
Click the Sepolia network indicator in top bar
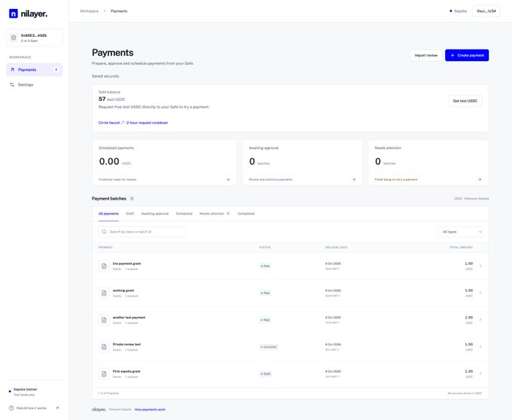coord(458,11)
